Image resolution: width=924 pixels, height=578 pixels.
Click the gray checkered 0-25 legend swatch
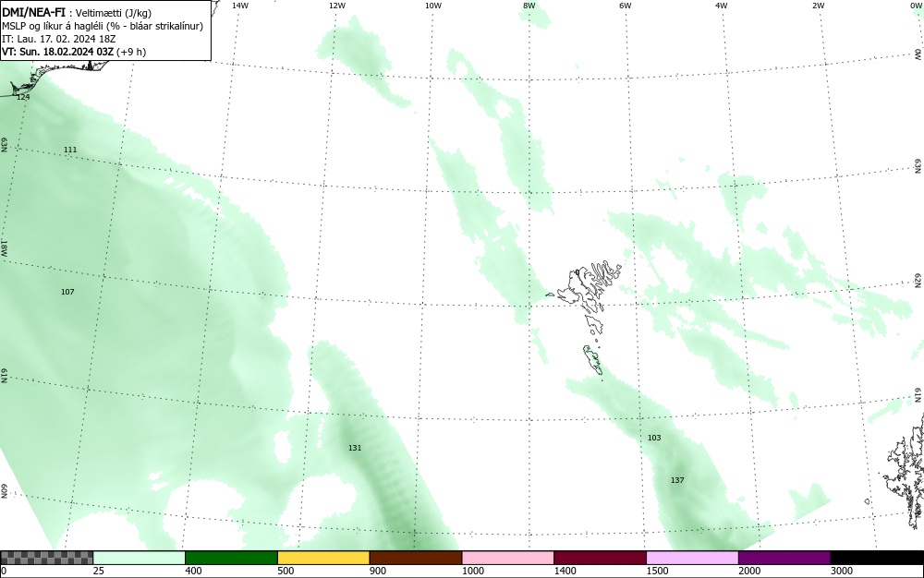coord(46,558)
